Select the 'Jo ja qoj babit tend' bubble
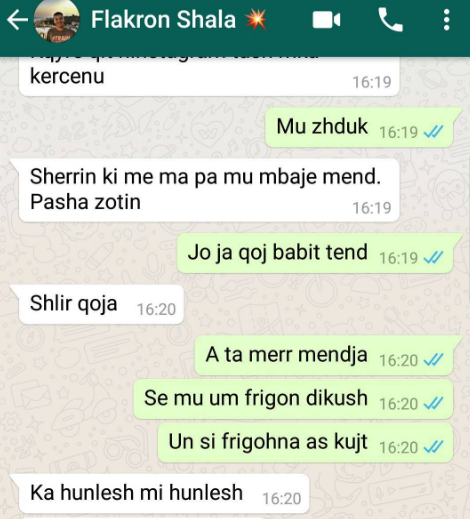Image resolution: width=470 pixels, height=519 pixels. click(315, 253)
